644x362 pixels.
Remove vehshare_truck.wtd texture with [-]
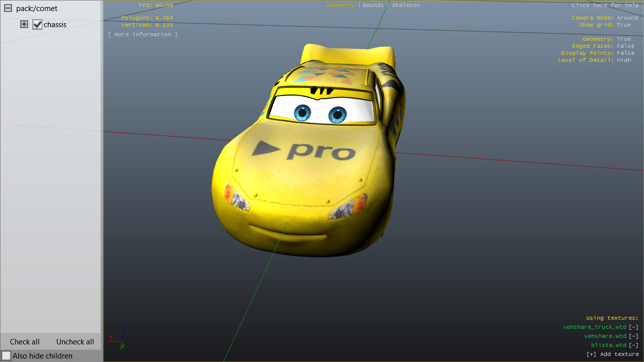click(x=633, y=327)
